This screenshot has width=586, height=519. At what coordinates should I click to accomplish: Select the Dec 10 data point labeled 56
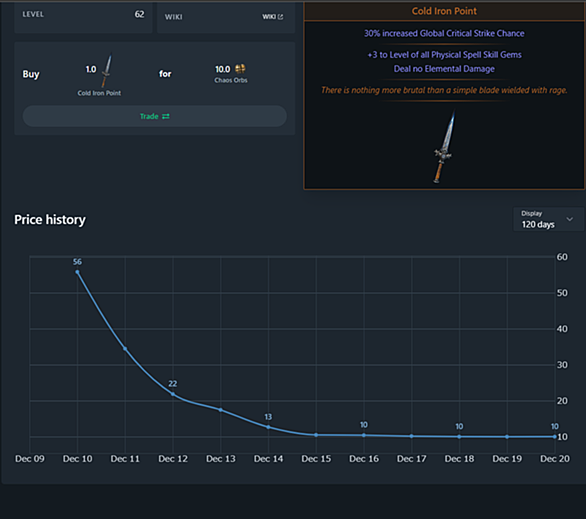(x=77, y=272)
